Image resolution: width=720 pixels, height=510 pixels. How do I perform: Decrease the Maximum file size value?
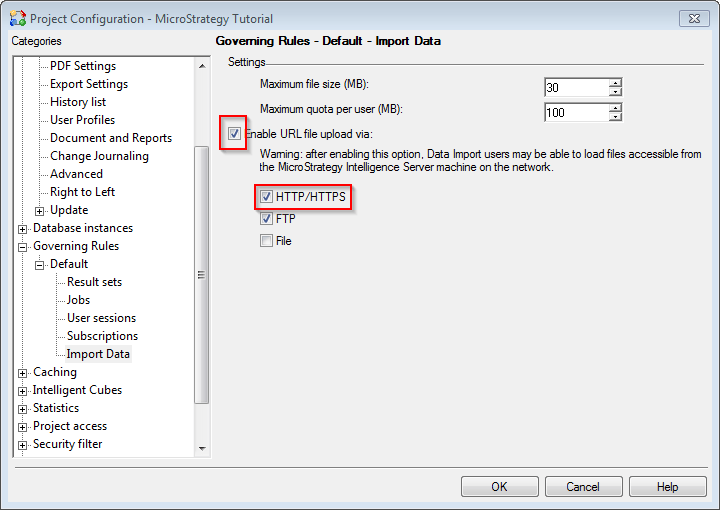pos(615,92)
